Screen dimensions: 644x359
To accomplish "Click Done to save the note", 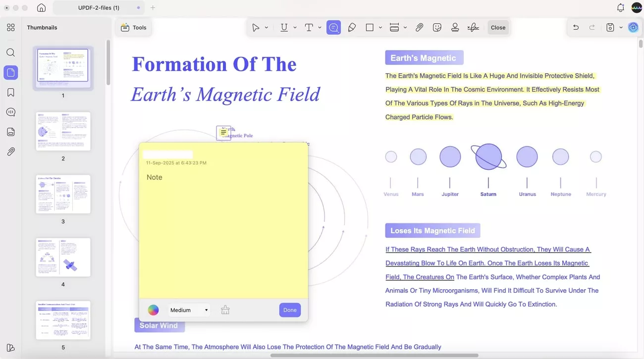I will coord(290,309).
